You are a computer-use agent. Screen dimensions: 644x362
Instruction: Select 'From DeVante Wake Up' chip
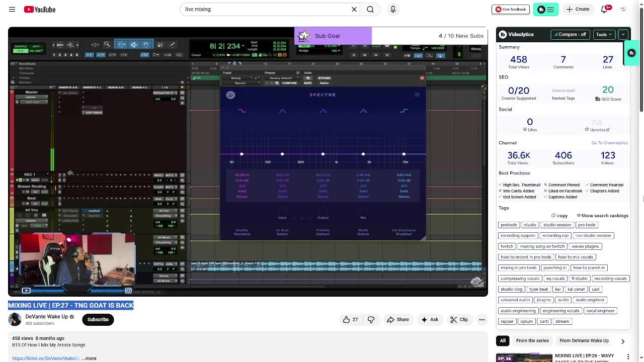(584, 341)
